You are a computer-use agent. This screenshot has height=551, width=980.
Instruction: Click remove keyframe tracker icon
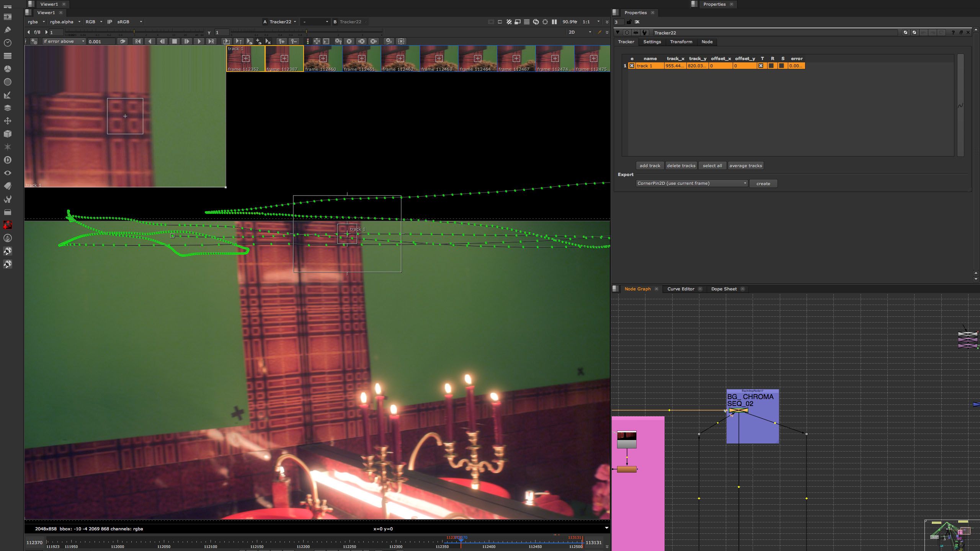click(294, 41)
